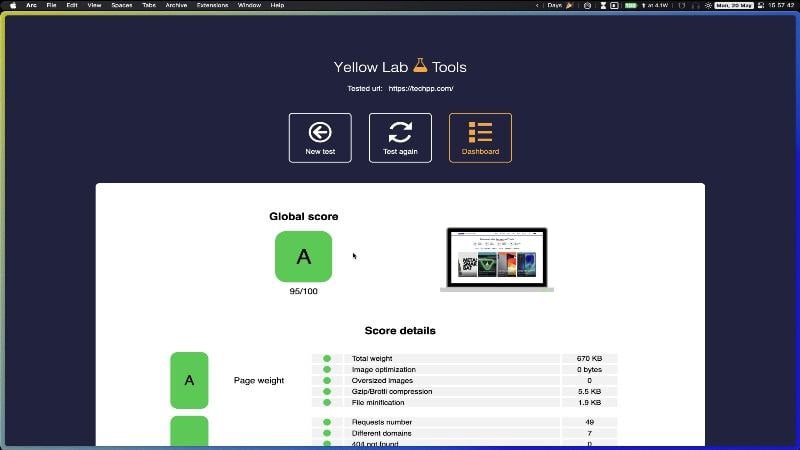This screenshot has width=800, height=450.
Task: Click the green Global score A badge
Action: point(304,256)
